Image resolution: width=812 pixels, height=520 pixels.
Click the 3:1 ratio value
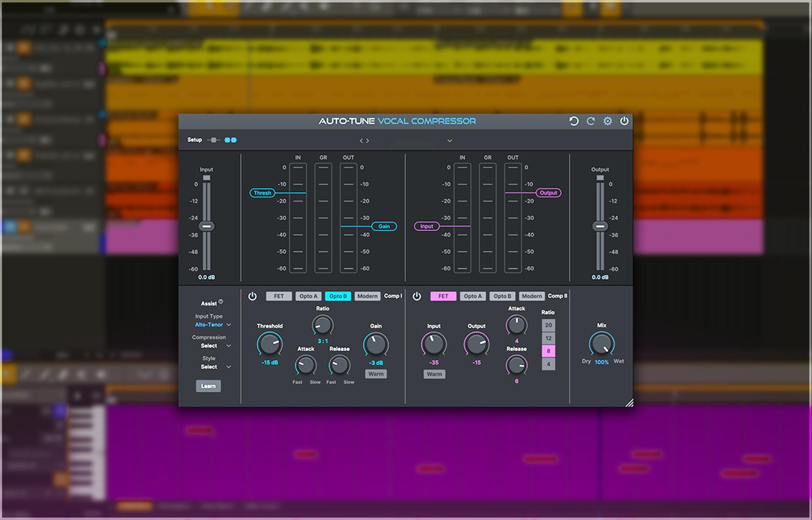pyautogui.click(x=323, y=341)
